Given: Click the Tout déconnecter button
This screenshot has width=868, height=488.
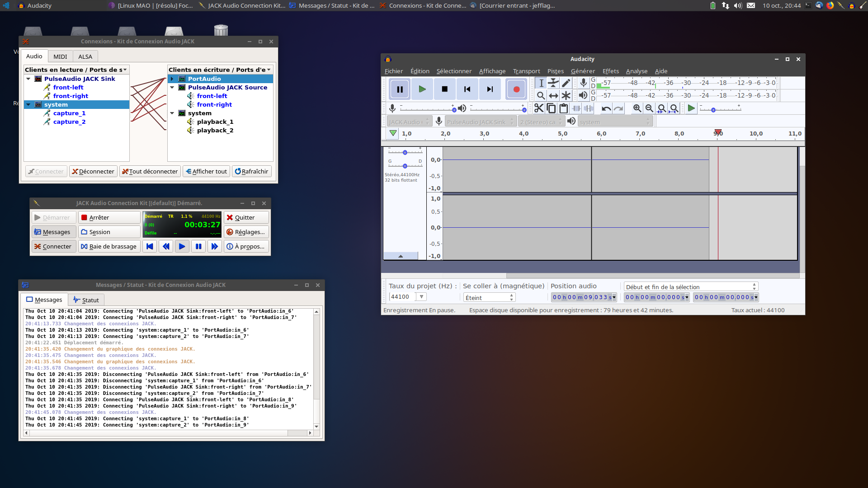Looking at the screenshot, I should (x=150, y=171).
